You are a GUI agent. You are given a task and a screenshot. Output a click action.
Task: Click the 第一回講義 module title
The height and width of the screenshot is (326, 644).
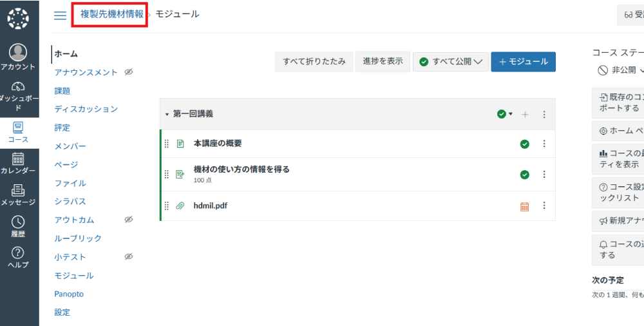click(193, 114)
